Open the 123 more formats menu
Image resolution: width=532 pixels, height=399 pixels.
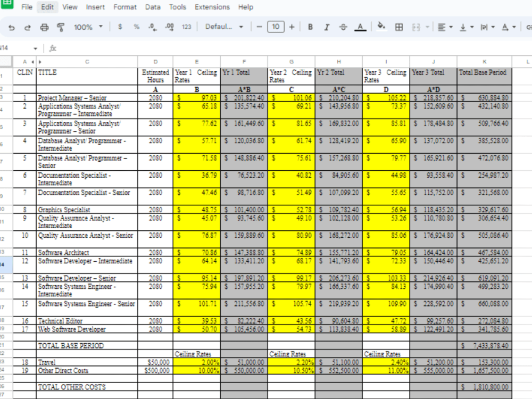(x=186, y=27)
